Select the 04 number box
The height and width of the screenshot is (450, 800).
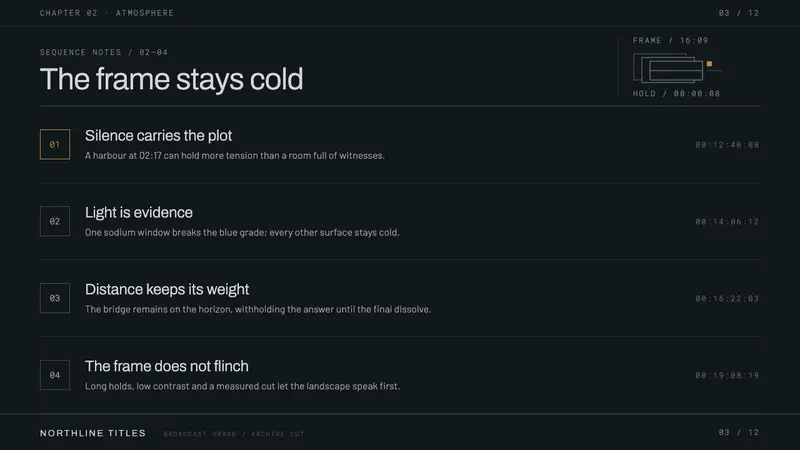coord(55,375)
